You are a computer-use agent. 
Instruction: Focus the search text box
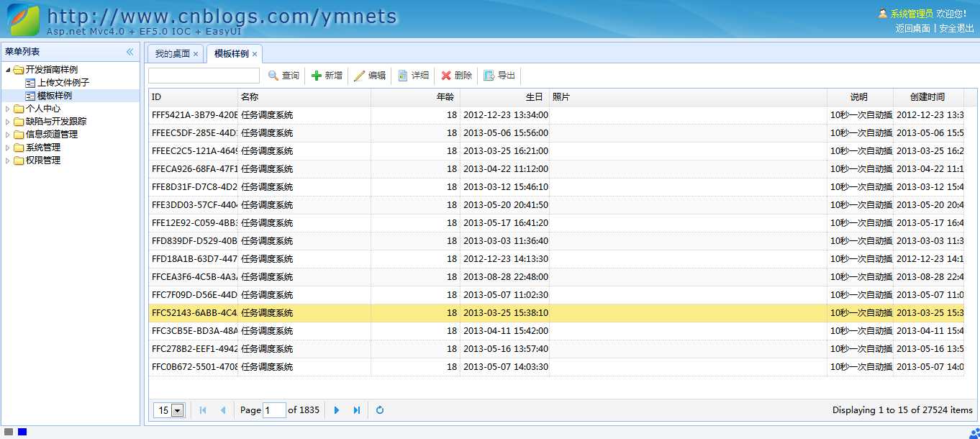[x=204, y=76]
